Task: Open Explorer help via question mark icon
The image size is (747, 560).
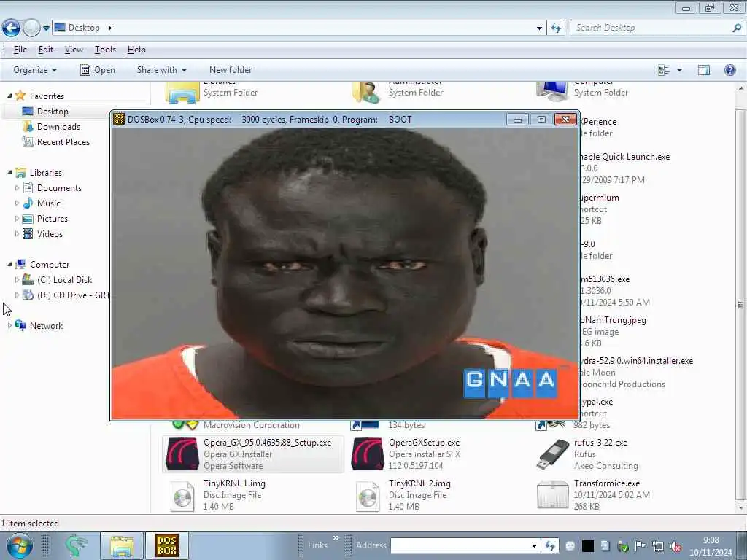Action: (729, 70)
